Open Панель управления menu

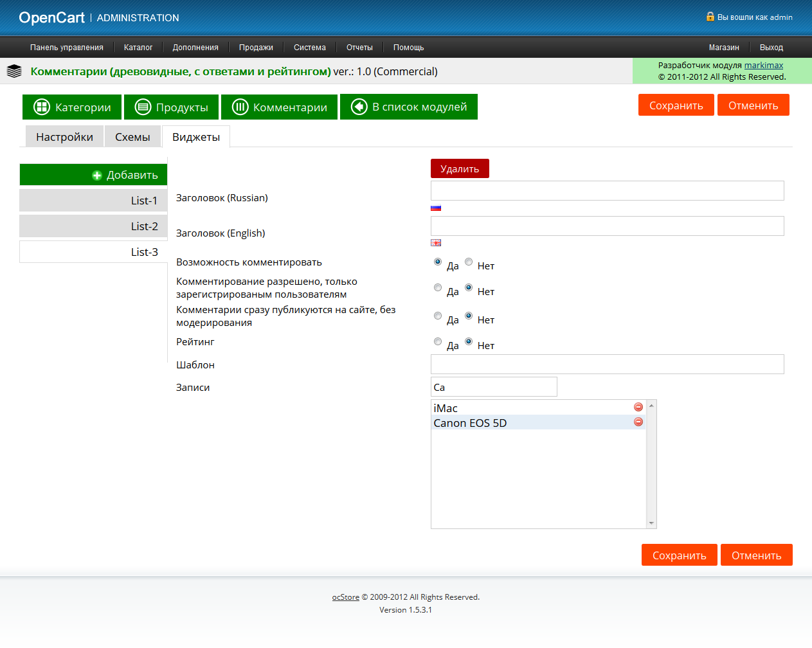67,48
